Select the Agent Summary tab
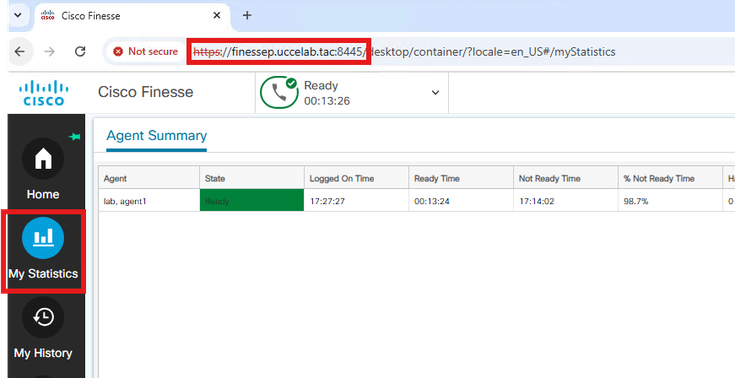 click(157, 136)
